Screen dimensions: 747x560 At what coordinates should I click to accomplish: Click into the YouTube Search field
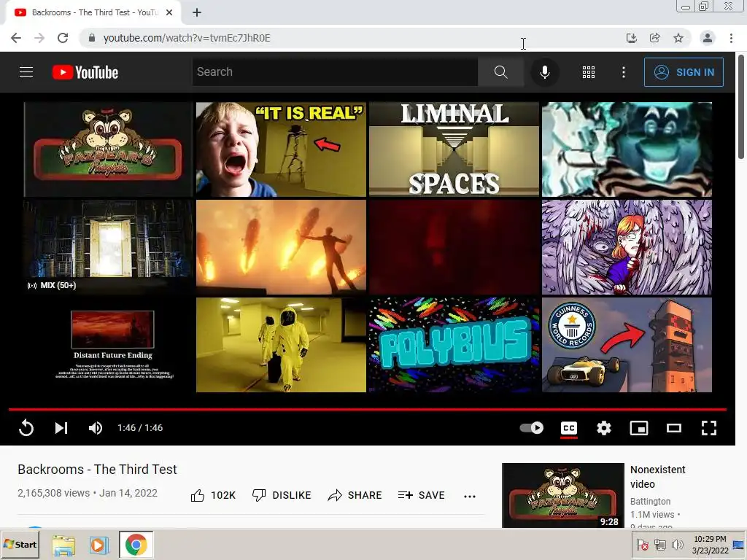(x=335, y=72)
